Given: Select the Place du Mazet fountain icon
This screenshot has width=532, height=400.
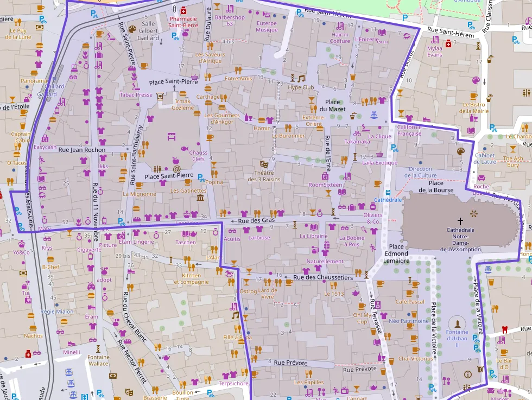Looking at the screenshot, I should tap(373, 115).
